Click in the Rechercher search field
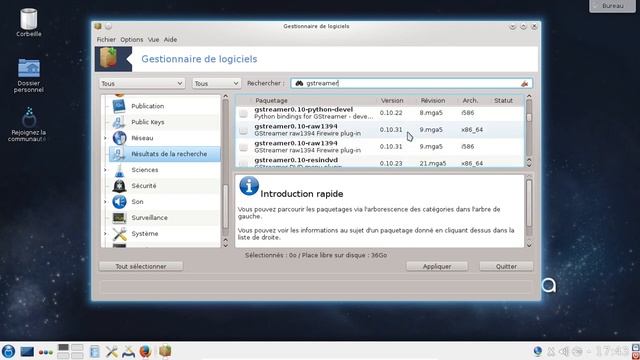The height and width of the screenshot is (360, 640). 411,83
